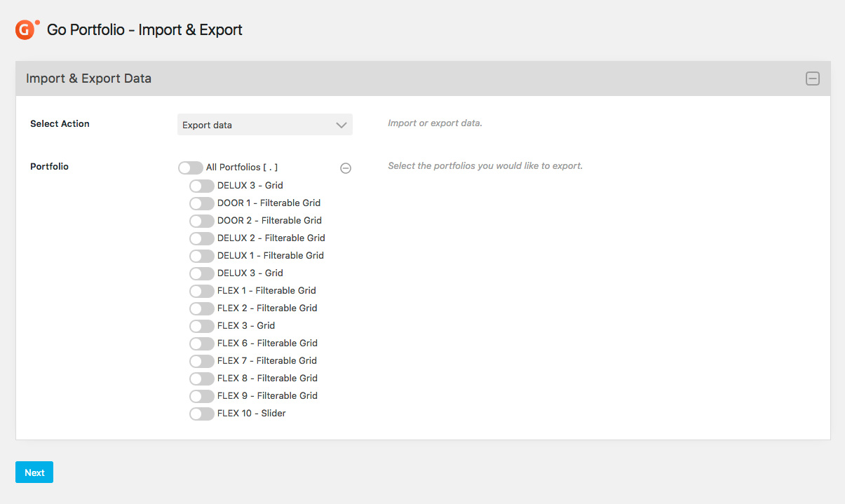845x504 pixels.
Task: Select FLEX 2 - Filterable Grid toggle
Action: tap(201, 308)
